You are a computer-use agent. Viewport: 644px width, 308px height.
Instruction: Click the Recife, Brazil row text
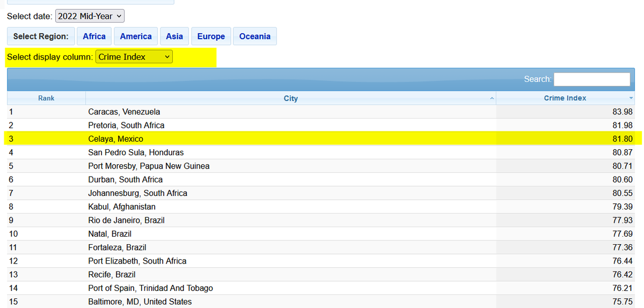[x=112, y=274]
